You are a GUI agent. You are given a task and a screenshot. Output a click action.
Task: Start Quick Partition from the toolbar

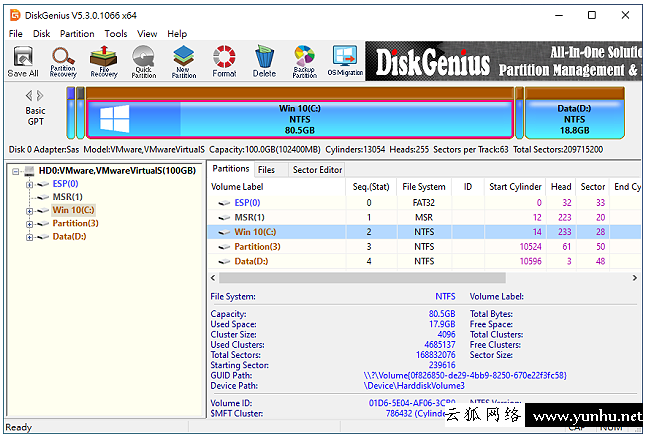(143, 61)
